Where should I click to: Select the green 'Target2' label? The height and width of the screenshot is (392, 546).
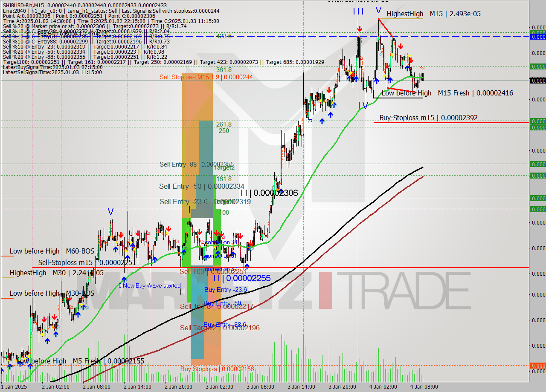tap(224, 167)
